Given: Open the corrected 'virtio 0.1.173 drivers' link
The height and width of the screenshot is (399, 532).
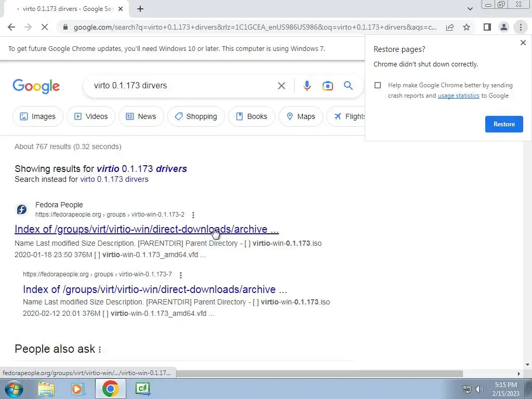Looking at the screenshot, I should coord(142,169).
